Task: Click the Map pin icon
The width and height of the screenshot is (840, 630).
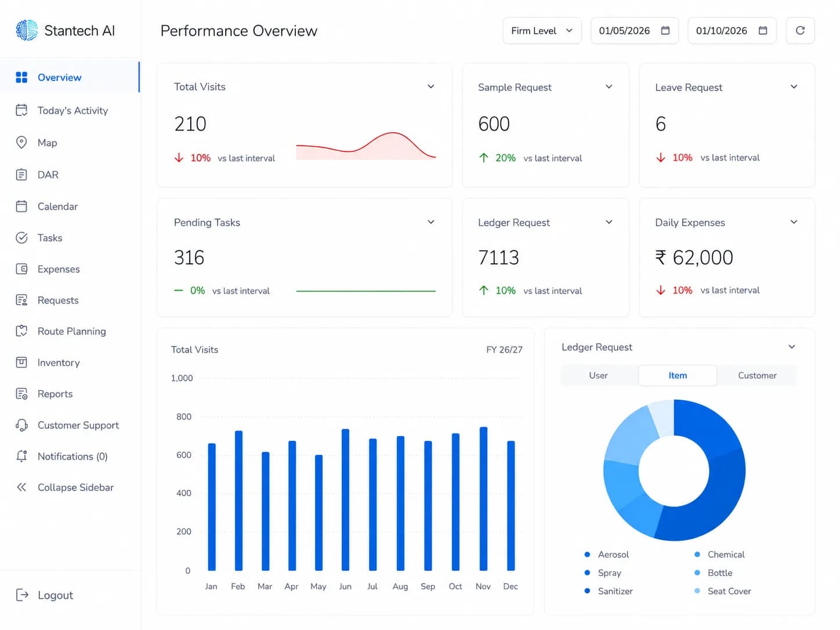Action: point(21,142)
